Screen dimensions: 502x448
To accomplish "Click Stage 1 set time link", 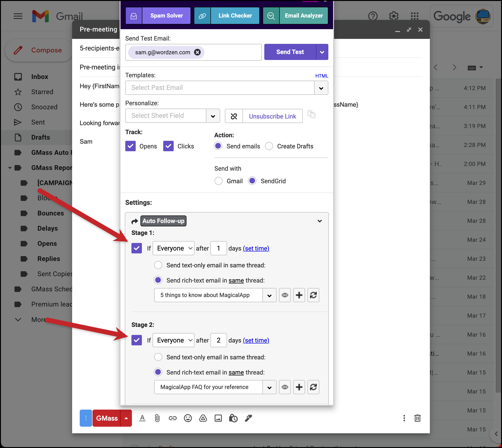I will click(x=256, y=248).
